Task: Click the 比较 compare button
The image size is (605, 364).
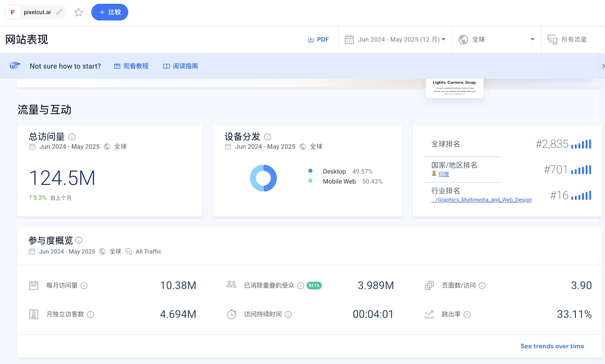Action: (109, 12)
